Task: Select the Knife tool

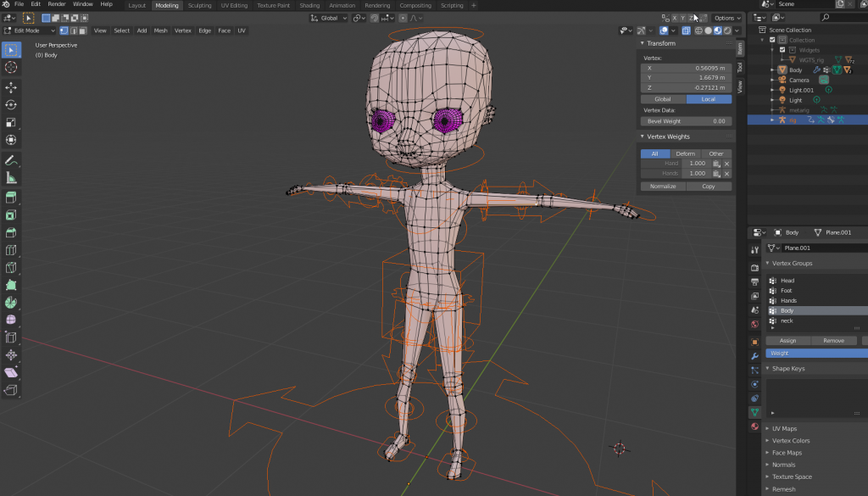Action: pos(11,268)
